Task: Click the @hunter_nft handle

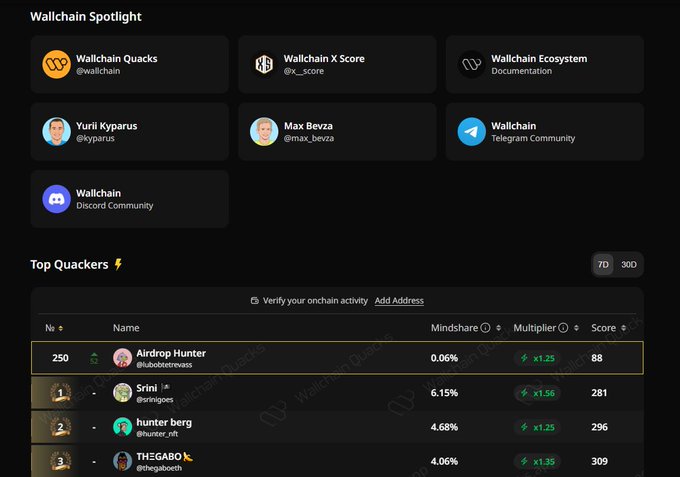Action: tap(157, 434)
